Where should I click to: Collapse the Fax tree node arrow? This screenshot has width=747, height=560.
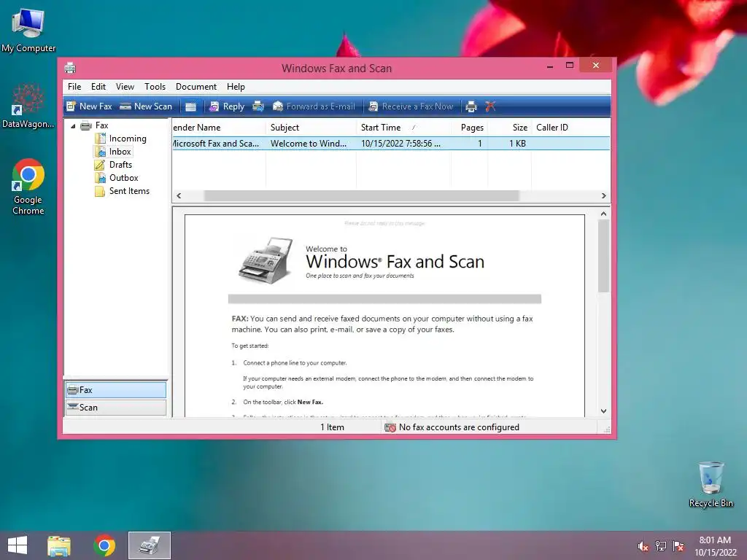[x=73, y=126]
